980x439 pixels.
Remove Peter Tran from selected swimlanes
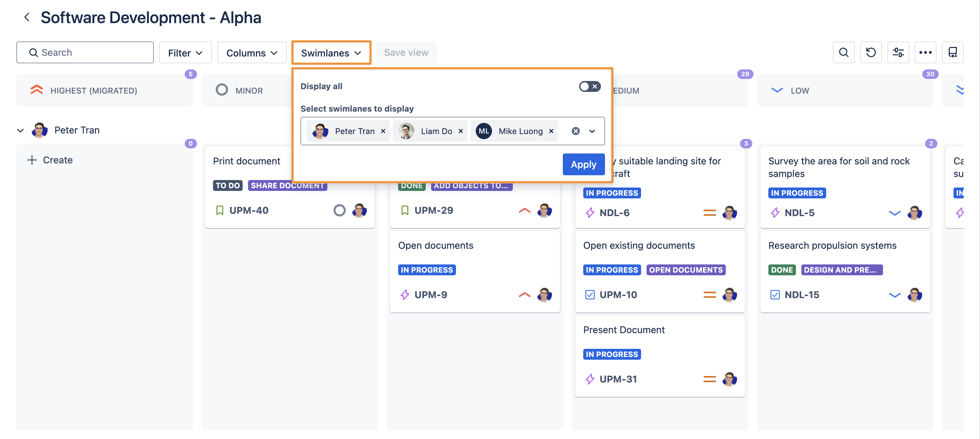tap(383, 131)
